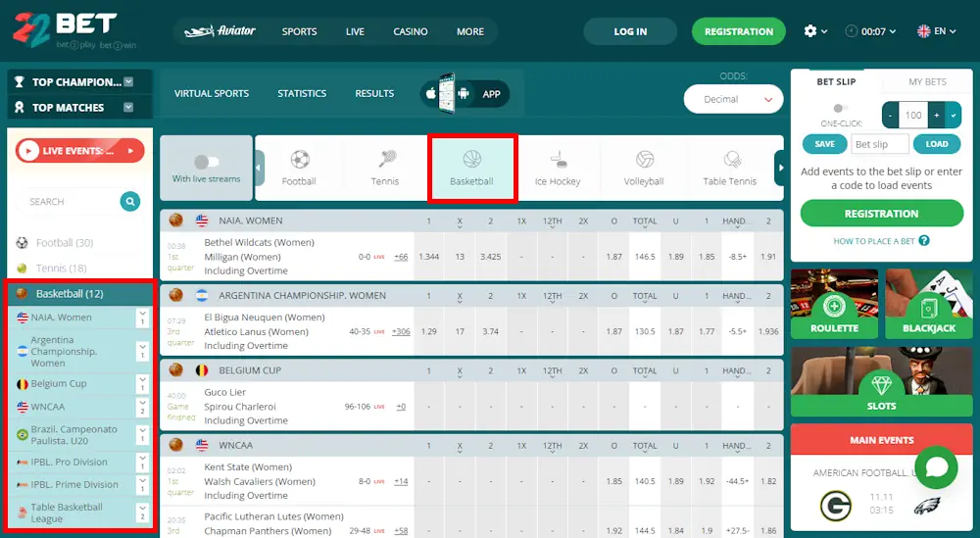980x538 pixels.
Task: Open the Blackjack casino tile
Action: [x=929, y=304]
